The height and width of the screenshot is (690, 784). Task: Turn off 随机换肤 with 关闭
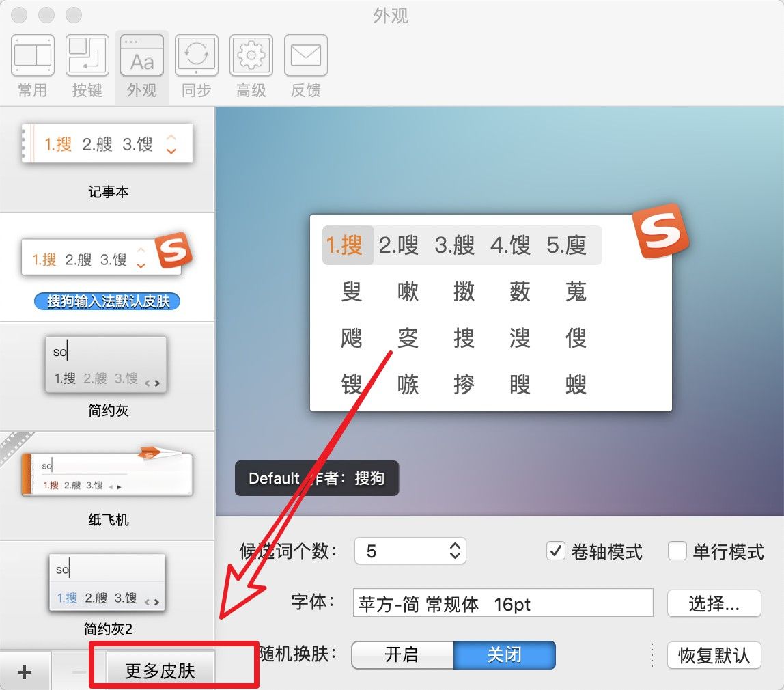pos(505,655)
